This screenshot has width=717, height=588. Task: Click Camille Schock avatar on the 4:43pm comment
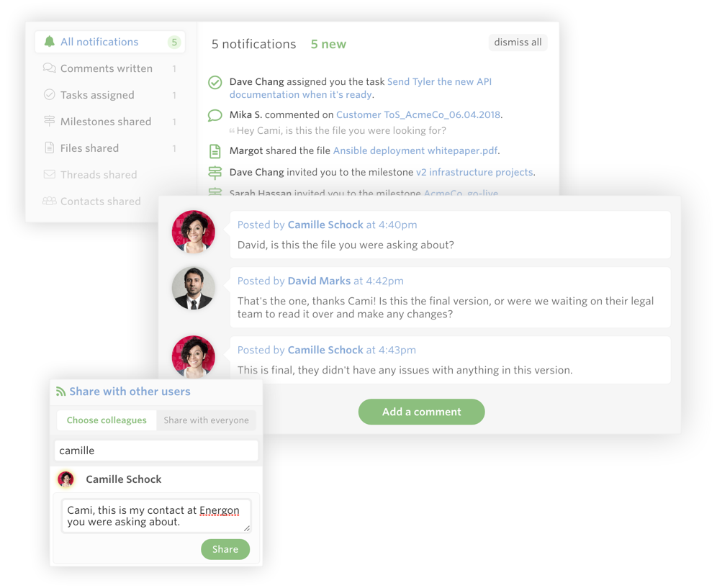point(194,357)
